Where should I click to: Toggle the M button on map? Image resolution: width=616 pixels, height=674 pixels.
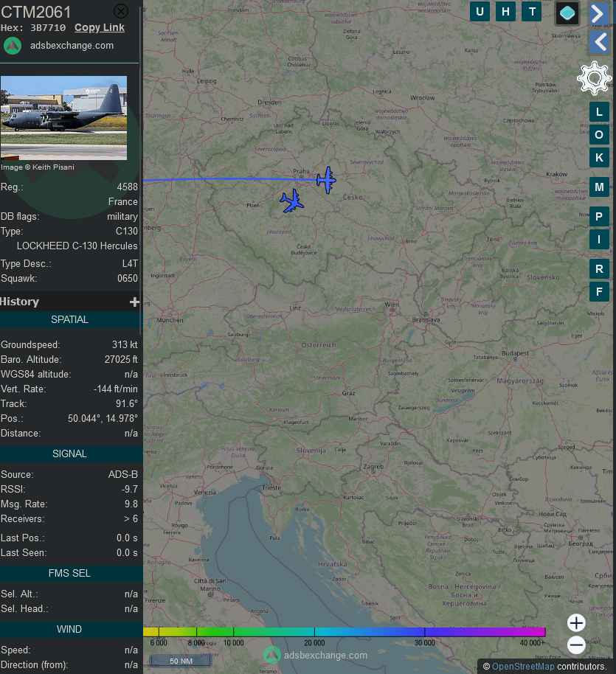[x=599, y=187]
